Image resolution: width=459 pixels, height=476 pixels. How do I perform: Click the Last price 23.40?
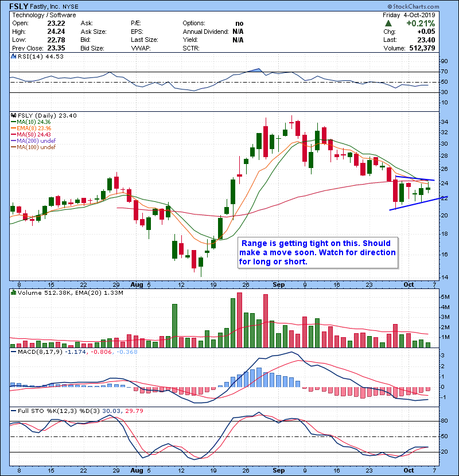(426, 40)
